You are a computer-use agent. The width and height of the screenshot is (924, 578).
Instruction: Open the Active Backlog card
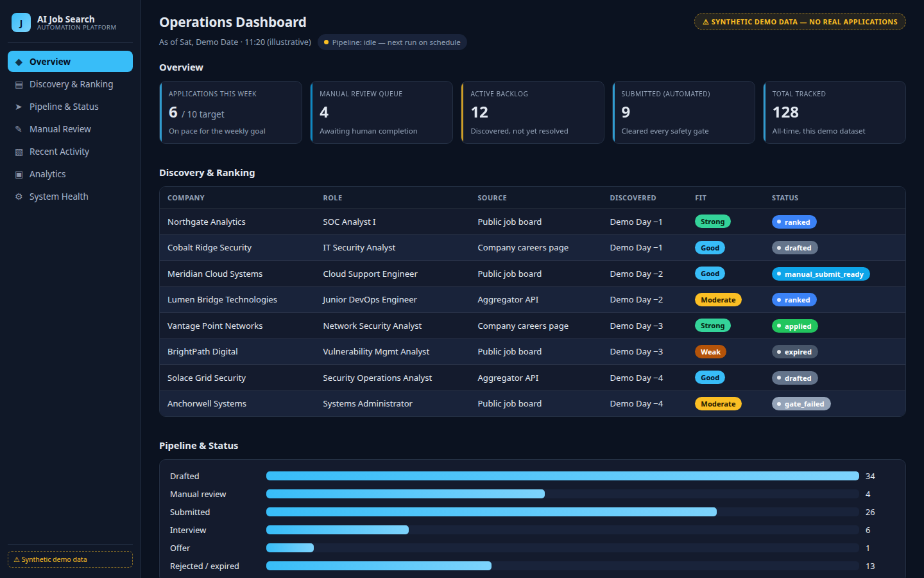(533, 112)
